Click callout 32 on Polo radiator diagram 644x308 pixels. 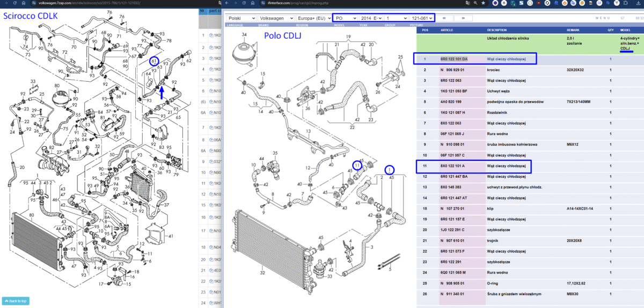click(x=263, y=273)
